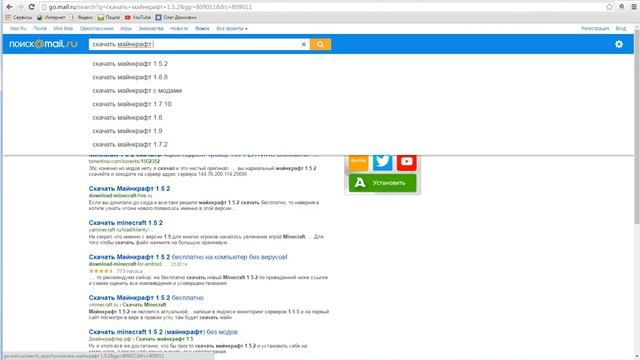The height and width of the screenshot is (360, 640).
Task: Choose suggestion скачать майнкрафт 1.8.8
Action: point(130,77)
